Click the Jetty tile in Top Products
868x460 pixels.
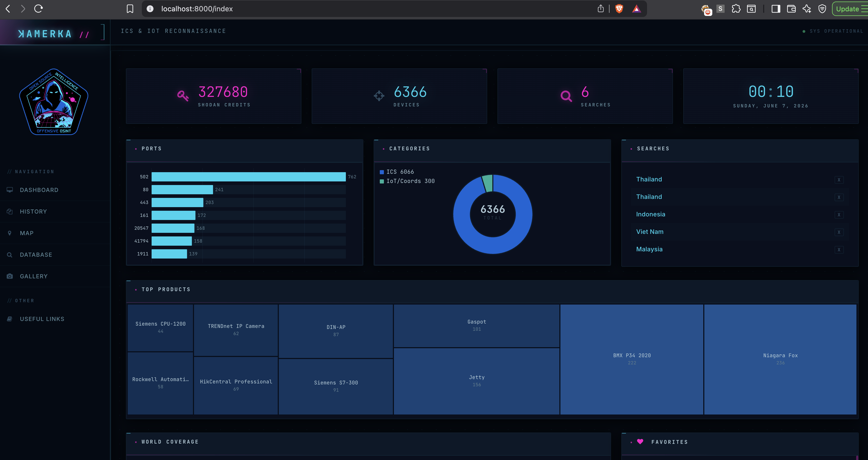coord(476,381)
